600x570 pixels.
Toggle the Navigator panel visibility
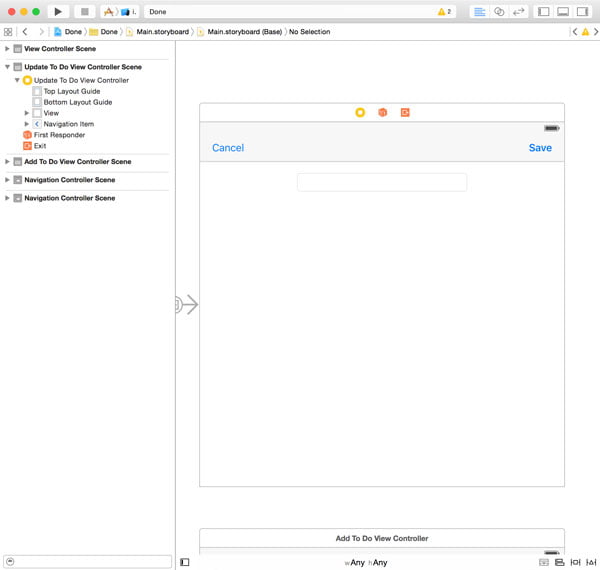tap(543, 11)
